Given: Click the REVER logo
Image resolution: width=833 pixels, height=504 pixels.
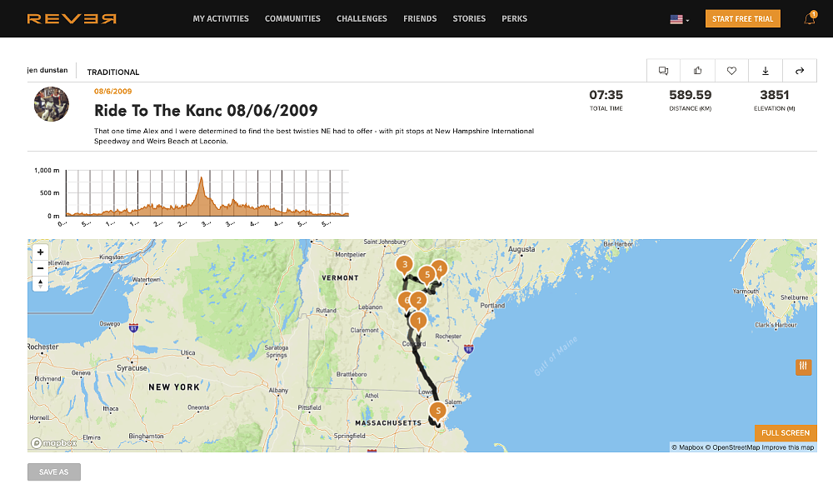Looking at the screenshot, I should 73,17.
